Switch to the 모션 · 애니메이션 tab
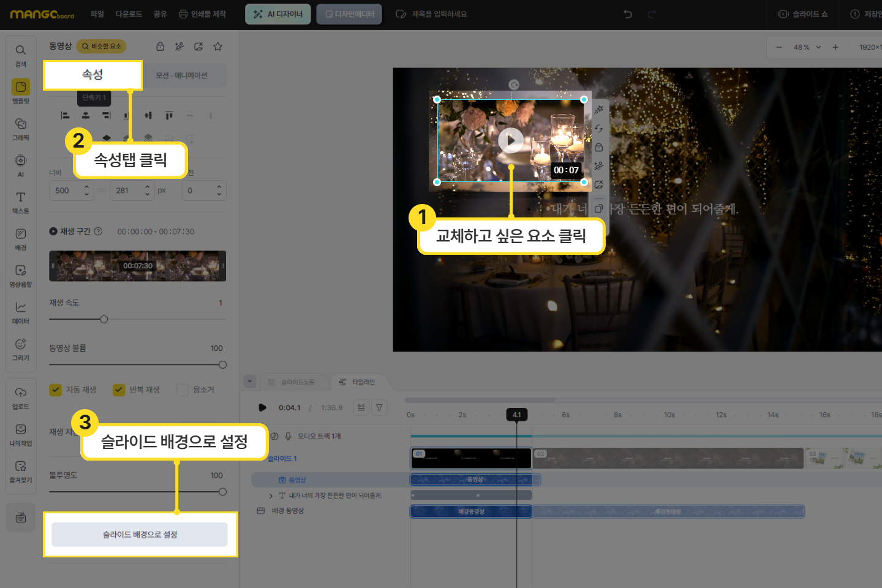Screen dimensions: 882x588 [181, 75]
